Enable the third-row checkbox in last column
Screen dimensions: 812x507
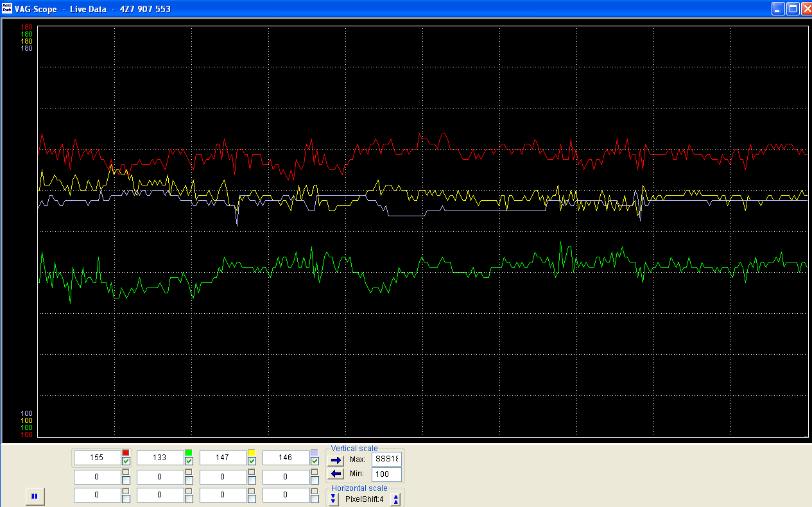coord(315,499)
